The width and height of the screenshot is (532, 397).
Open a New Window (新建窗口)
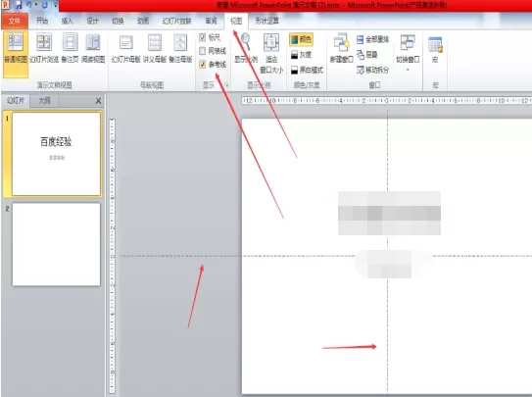(342, 48)
